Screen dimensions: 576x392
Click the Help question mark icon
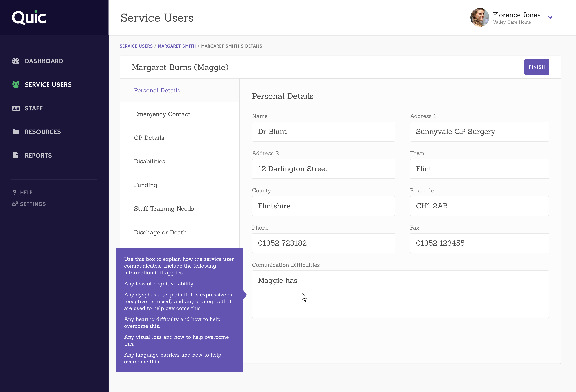15,193
